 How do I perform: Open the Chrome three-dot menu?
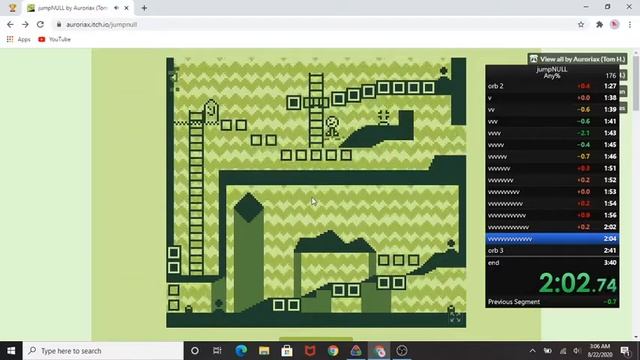630,24
